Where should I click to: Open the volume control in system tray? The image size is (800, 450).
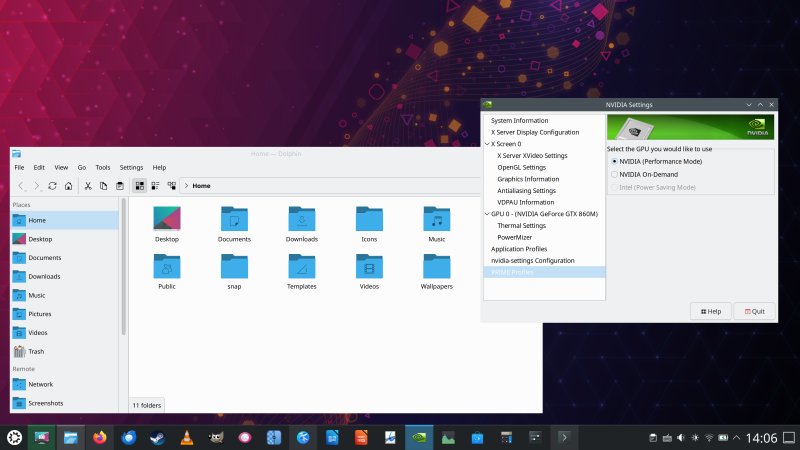tap(681, 438)
